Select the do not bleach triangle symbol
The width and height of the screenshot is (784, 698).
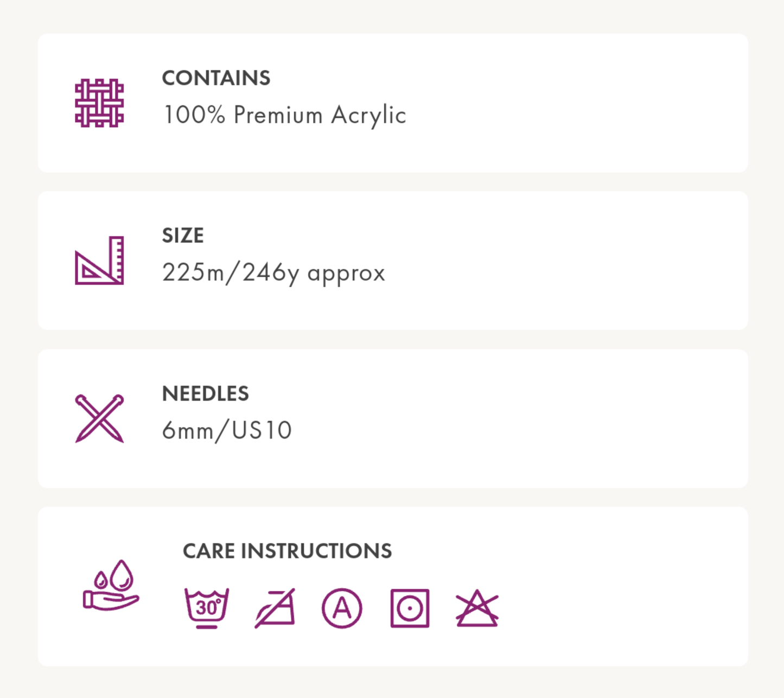tap(477, 608)
